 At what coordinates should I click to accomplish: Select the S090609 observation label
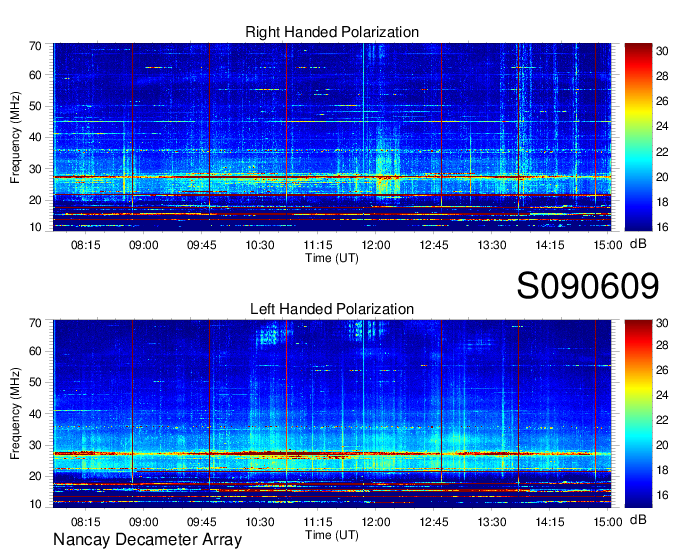click(588, 286)
